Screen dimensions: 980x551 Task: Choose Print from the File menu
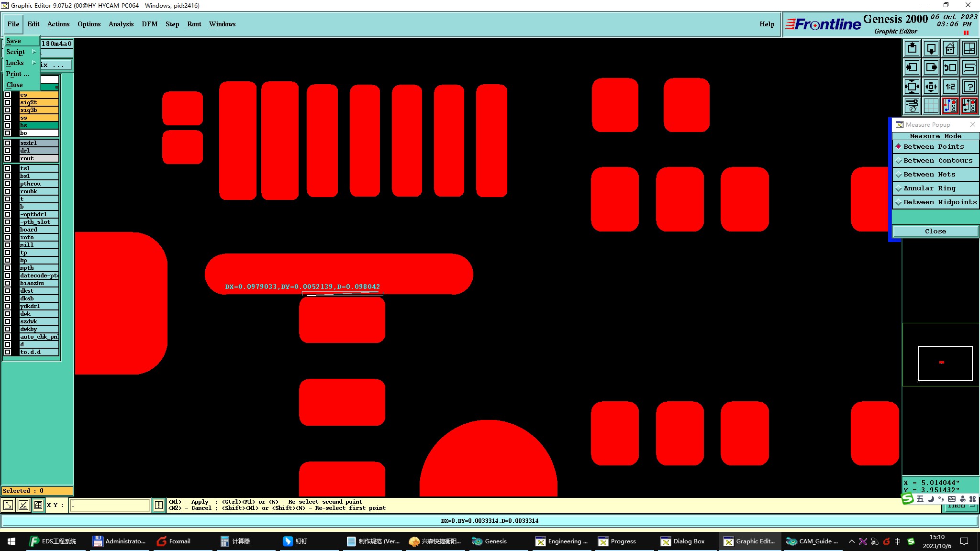click(x=17, y=74)
